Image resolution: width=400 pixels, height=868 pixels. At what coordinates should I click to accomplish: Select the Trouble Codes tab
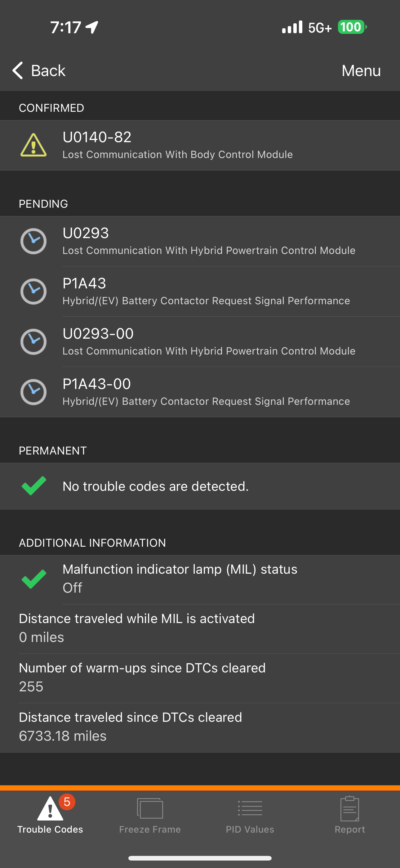pyautogui.click(x=50, y=814)
